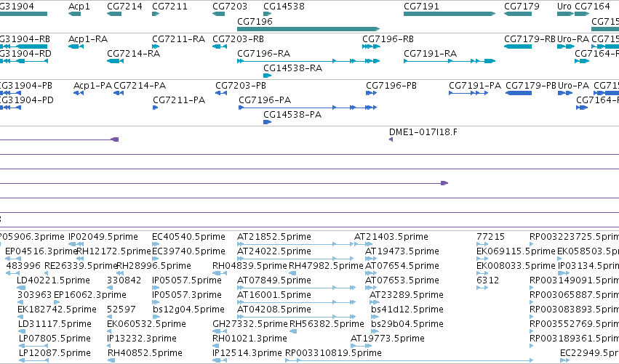Image resolution: width=619 pixels, height=364 pixels.
Task: Select the CG7214 gene label
Action: (x=125, y=7)
